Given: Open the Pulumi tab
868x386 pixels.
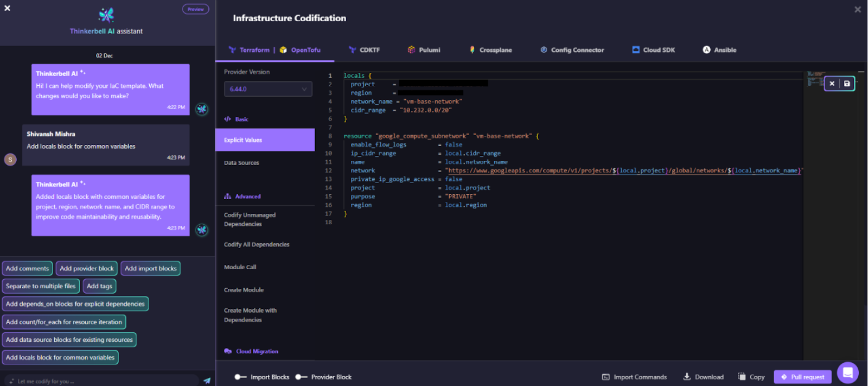Looking at the screenshot, I should tap(424, 50).
